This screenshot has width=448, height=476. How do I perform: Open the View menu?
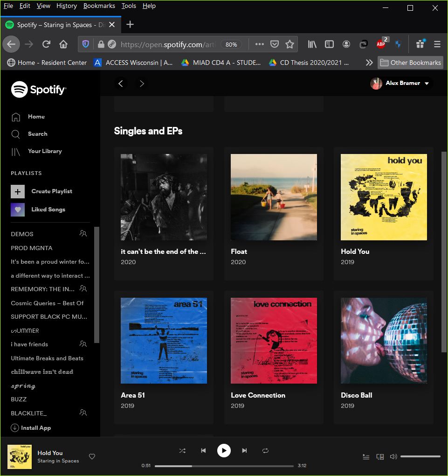pyautogui.click(x=43, y=6)
